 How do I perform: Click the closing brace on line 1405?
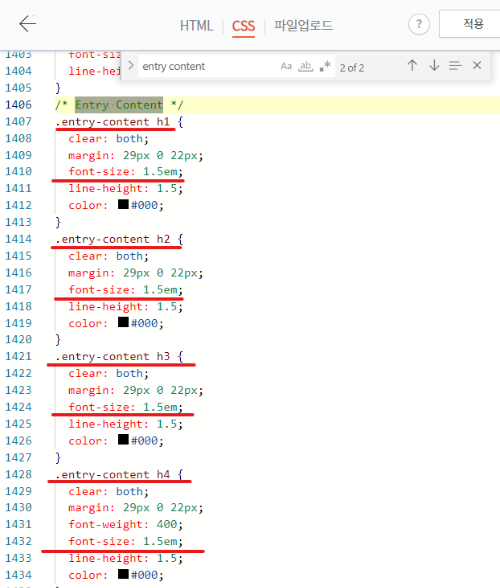(x=58, y=88)
